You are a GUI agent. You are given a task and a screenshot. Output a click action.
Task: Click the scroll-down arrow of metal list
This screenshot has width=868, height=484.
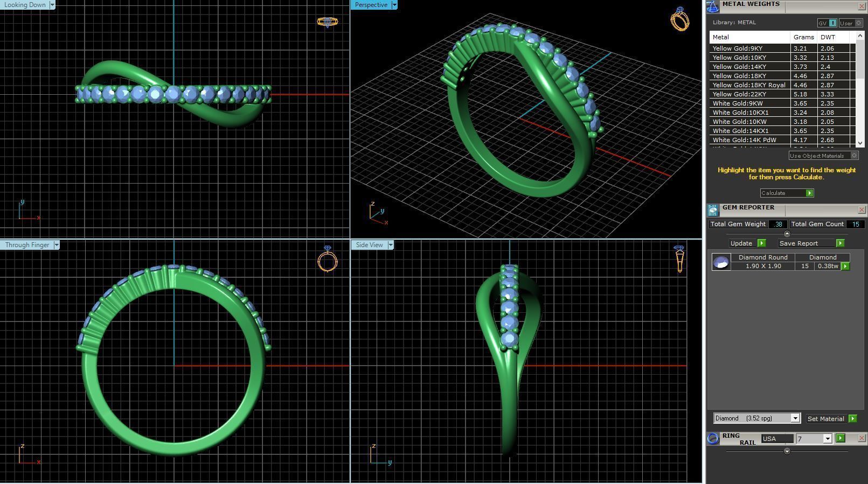(860, 143)
